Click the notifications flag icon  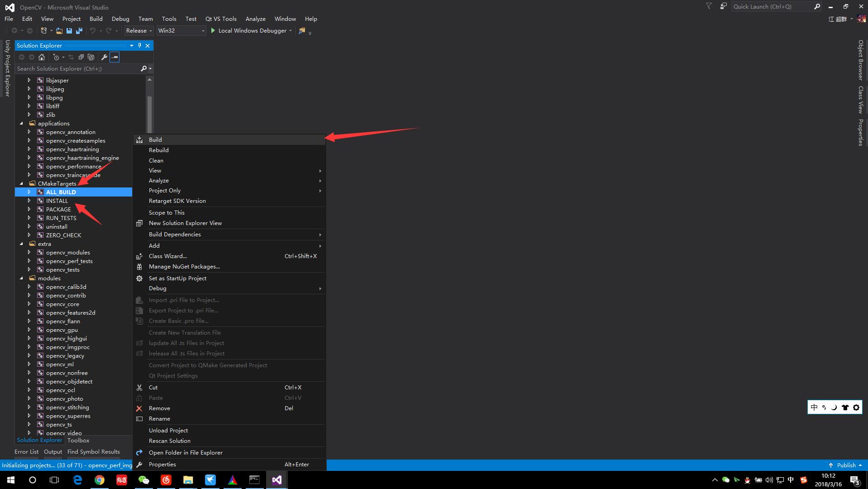click(x=709, y=6)
